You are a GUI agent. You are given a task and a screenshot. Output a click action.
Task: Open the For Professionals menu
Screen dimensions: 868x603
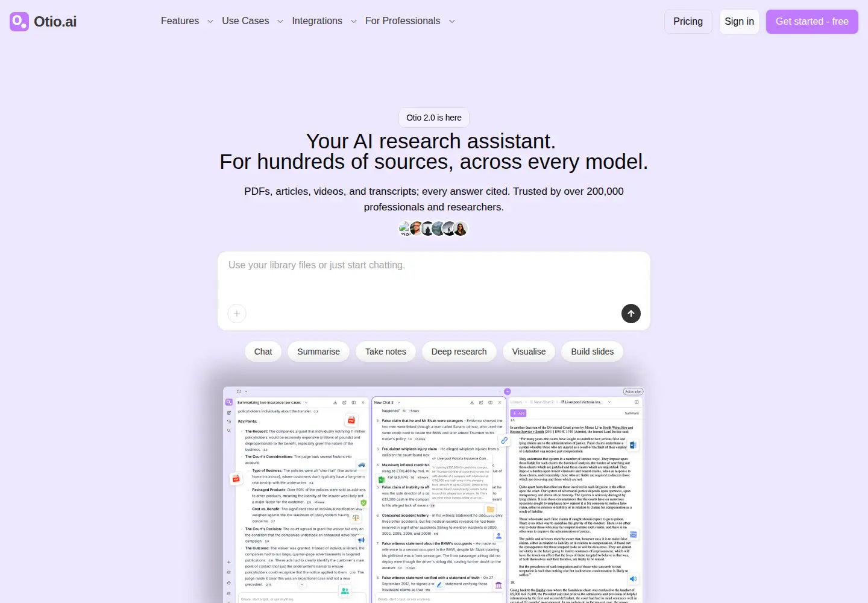pyautogui.click(x=410, y=21)
